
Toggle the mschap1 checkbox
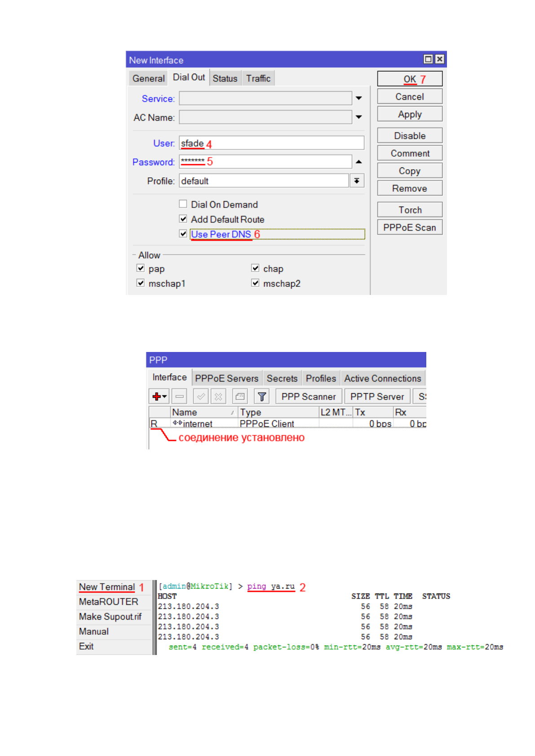point(141,283)
